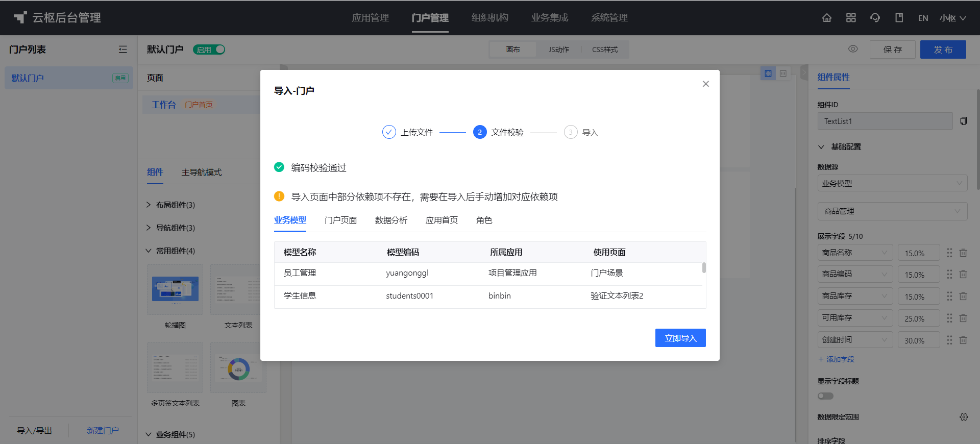The image size is (980, 444).
Task: Click the cloud platform logo icon
Action: [20, 18]
